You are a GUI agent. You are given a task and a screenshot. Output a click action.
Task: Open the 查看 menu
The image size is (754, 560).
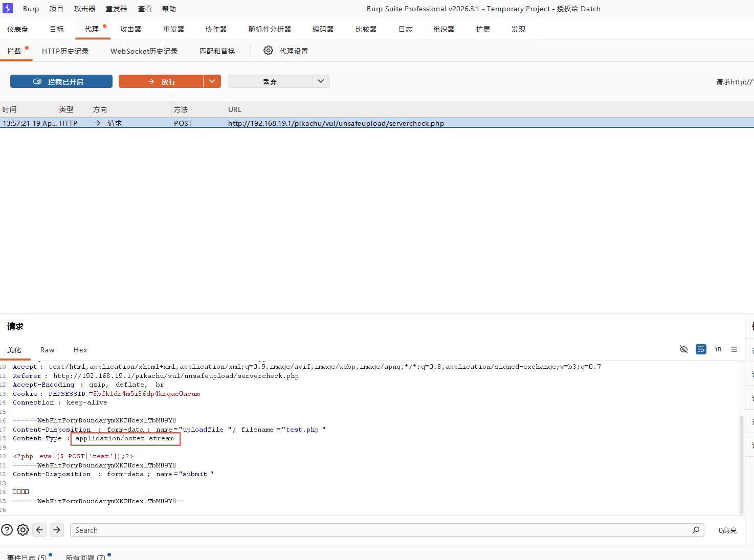click(145, 9)
